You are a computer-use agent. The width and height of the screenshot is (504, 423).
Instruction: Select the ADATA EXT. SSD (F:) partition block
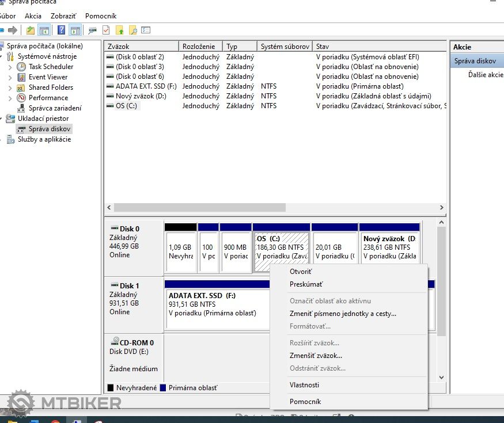pyautogui.click(x=217, y=308)
